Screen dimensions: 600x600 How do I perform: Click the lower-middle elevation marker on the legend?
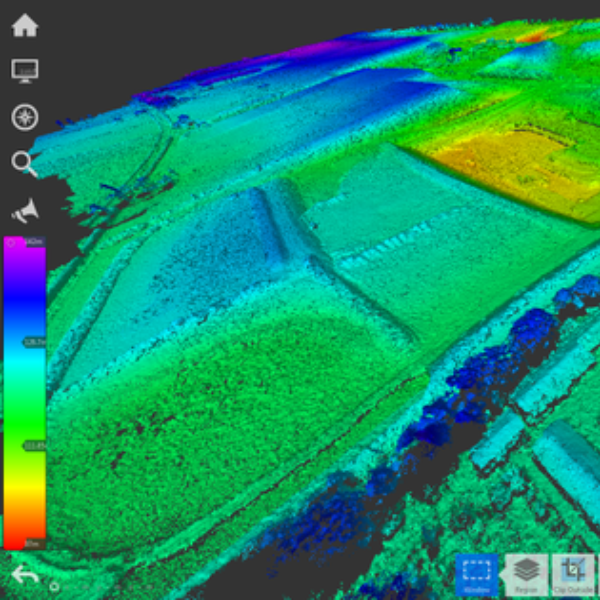click(35, 445)
